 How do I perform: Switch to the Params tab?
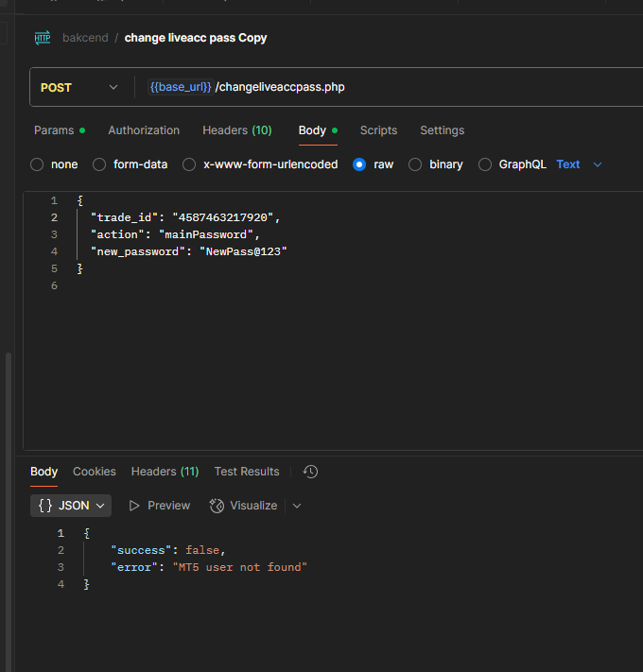pyautogui.click(x=54, y=130)
